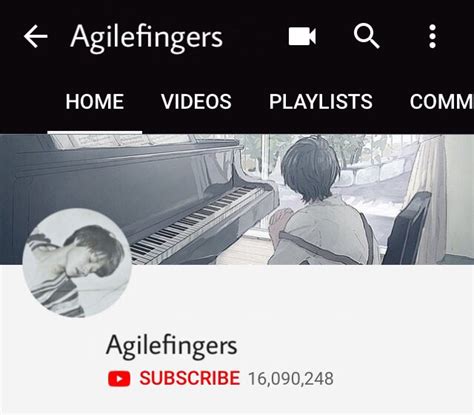Click the piano banner artwork
474x415 pixels.
tap(237, 199)
